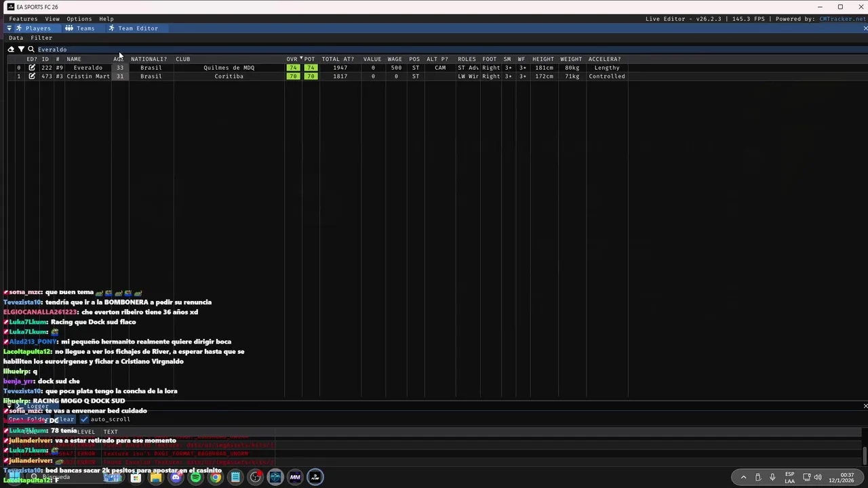Close the Players panel with X
Viewport: 868px width, 488px height.
pyautogui.click(x=865, y=28)
